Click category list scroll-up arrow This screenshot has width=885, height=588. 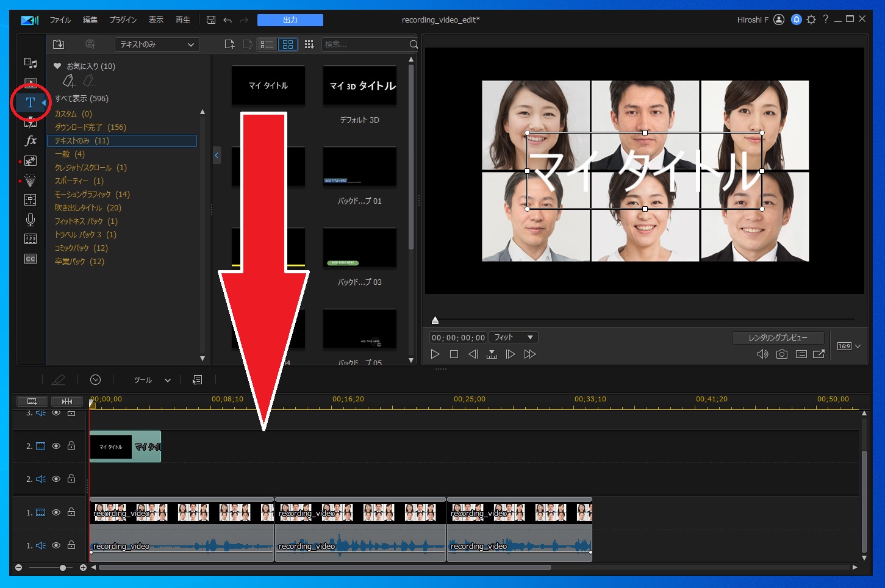point(202,112)
